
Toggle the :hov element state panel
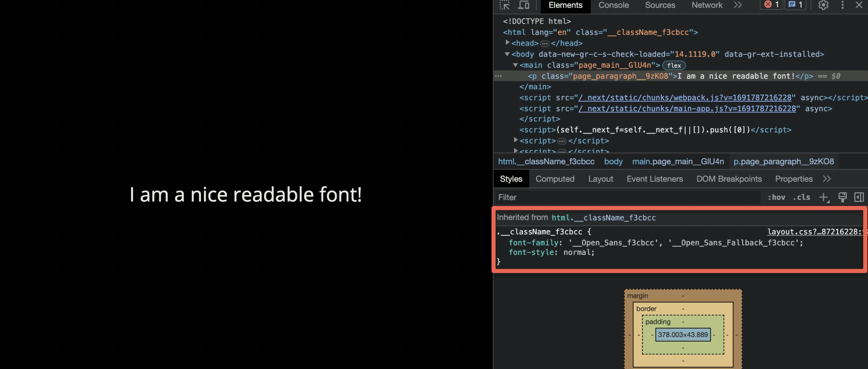[776, 197]
